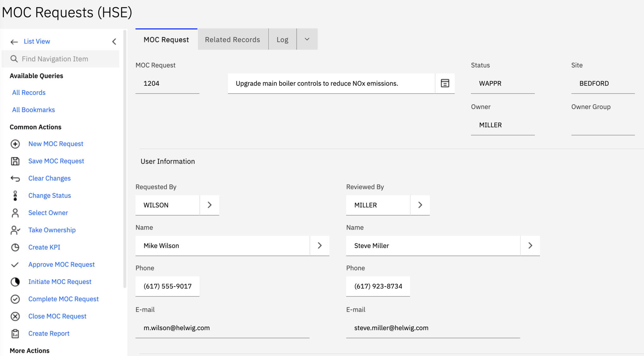Click the Create Report link
The width and height of the screenshot is (644, 356).
[49, 334]
